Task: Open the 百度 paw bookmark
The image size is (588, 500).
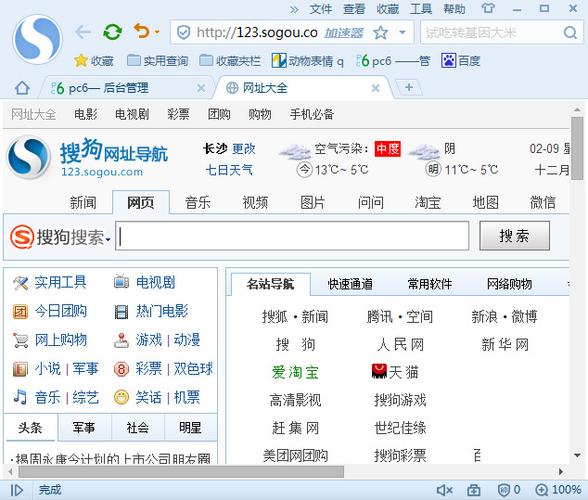Action: (x=460, y=60)
